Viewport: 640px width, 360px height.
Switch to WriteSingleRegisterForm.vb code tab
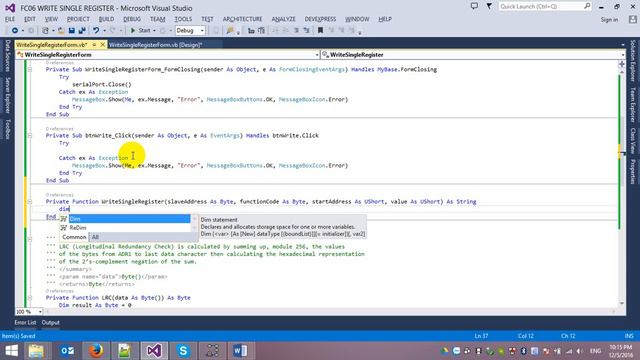point(52,44)
